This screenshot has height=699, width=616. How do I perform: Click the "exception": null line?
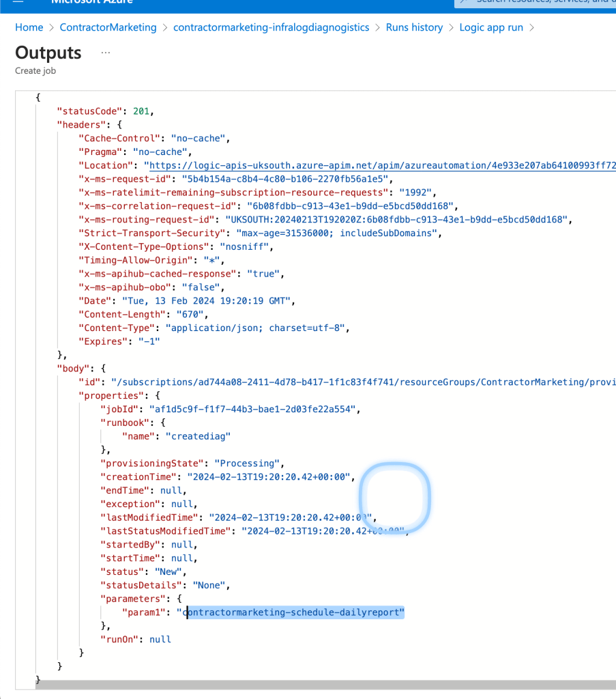coord(149,504)
